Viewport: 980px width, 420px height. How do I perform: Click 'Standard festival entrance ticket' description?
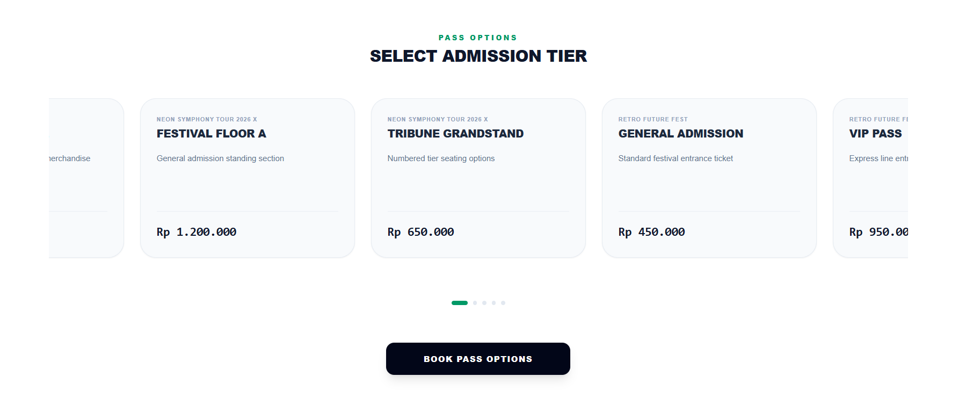point(676,158)
